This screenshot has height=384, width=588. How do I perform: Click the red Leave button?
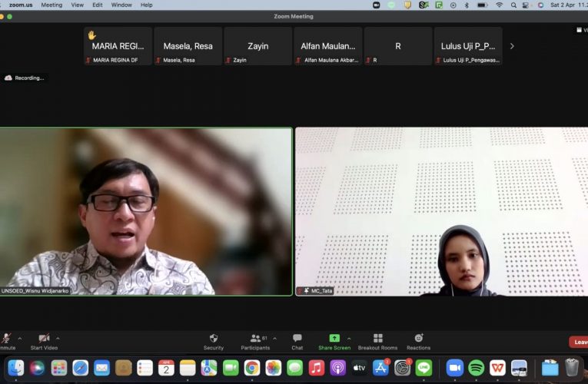[x=579, y=342]
